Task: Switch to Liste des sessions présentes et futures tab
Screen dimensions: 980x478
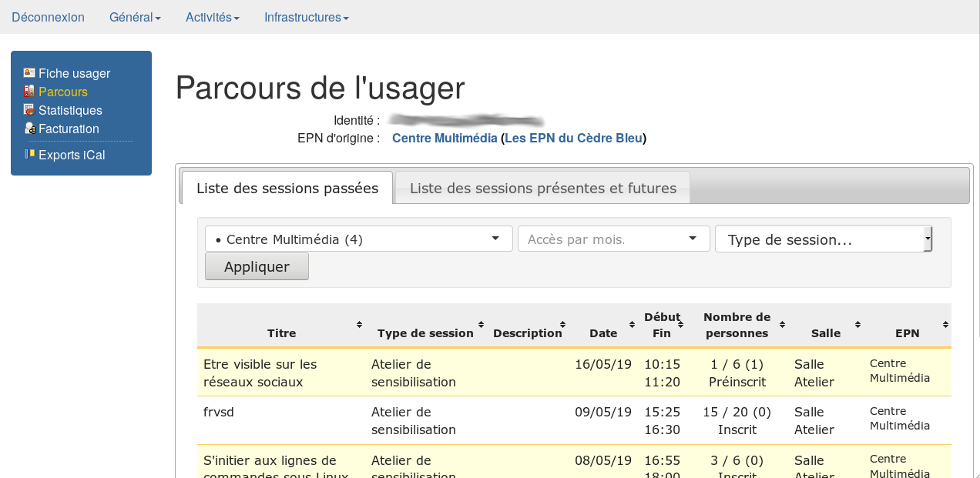Action: 542,188
